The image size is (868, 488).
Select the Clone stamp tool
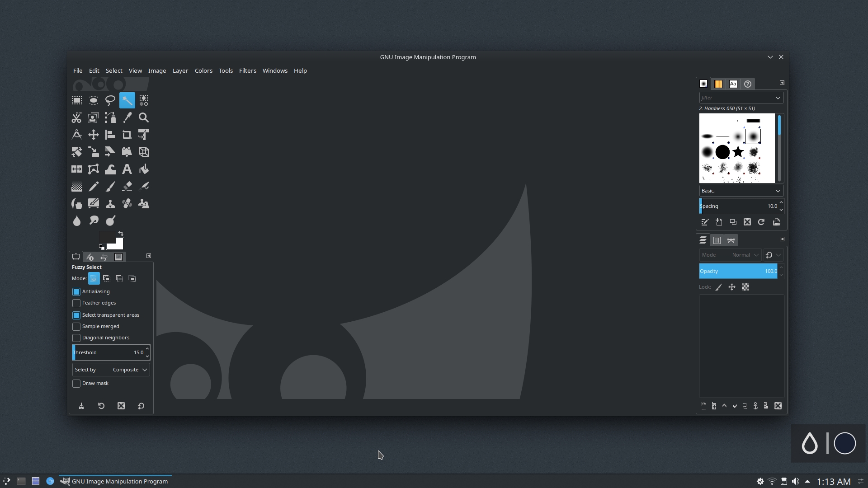110,204
